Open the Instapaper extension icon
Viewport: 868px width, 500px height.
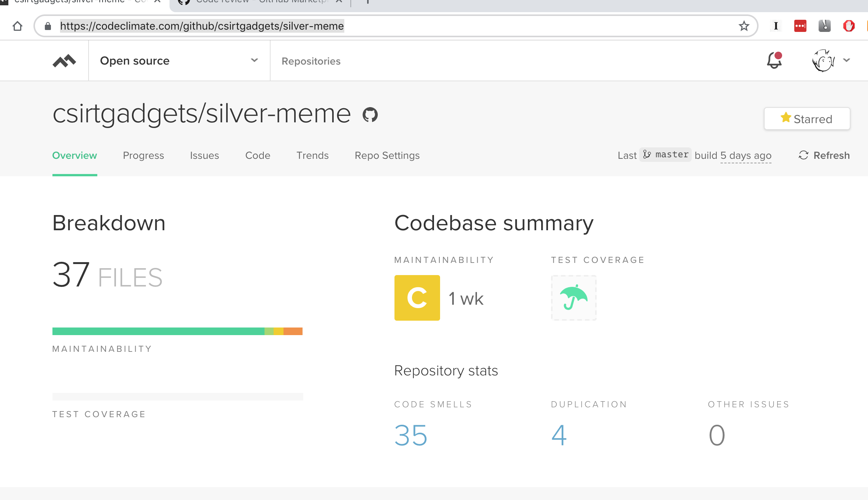pyautogui.click(x=776, y=26)
